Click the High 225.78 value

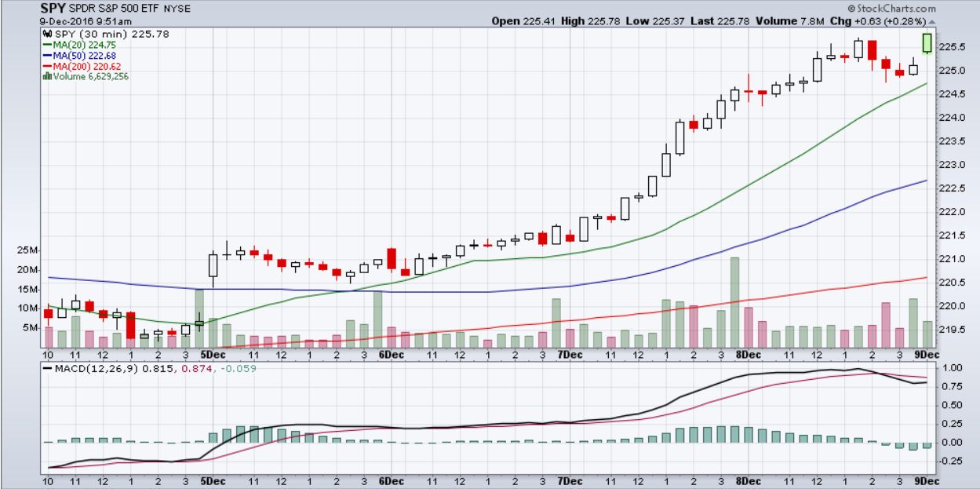(x=591, y=21)
